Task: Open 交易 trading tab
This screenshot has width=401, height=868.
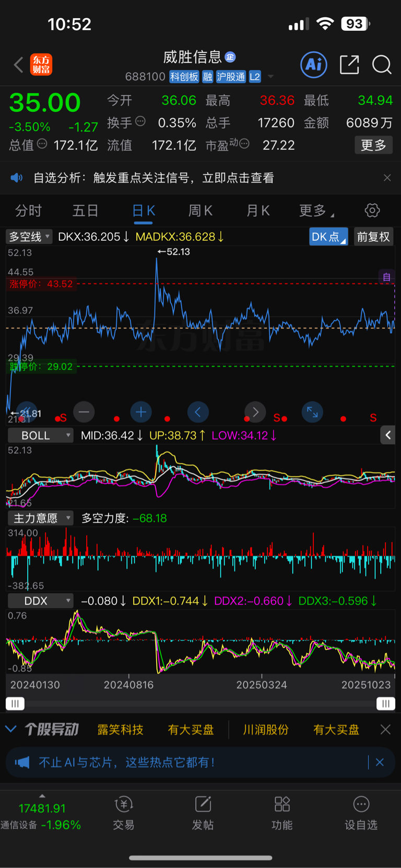Action: pos(124,814)
